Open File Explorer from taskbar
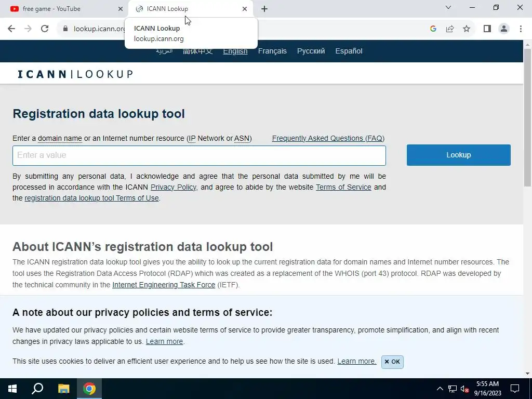This screenshot has width=532, height=399. click(x=63, y=389)
